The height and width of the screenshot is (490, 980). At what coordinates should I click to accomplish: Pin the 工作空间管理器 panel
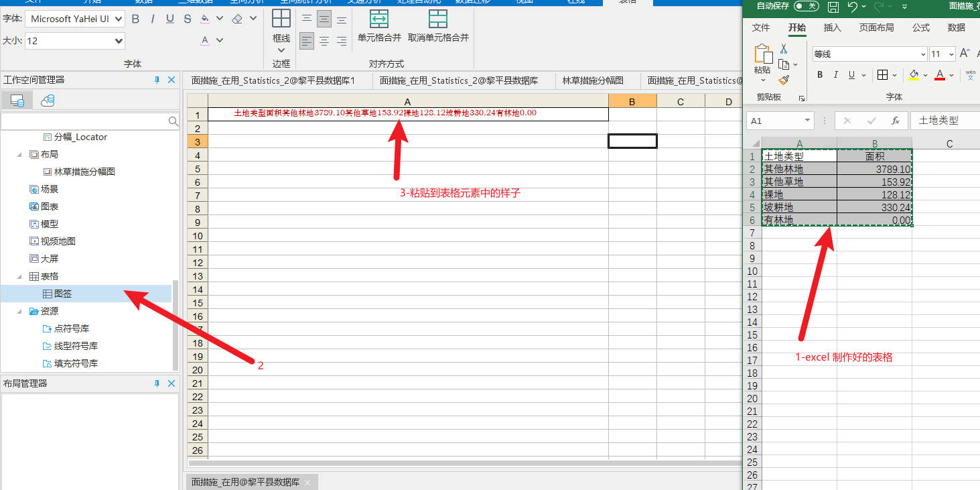[x=157, y=80]
